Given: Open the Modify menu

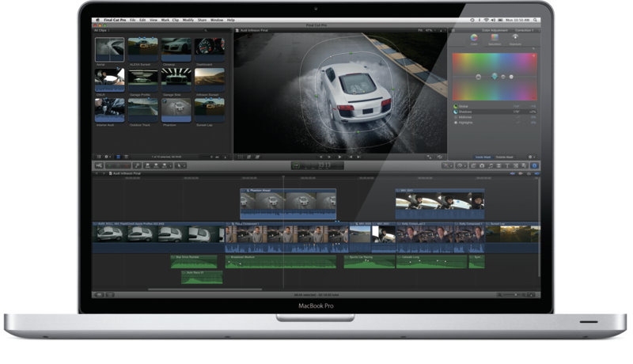Looking at the screenshot, I should [x=188, y=20].
